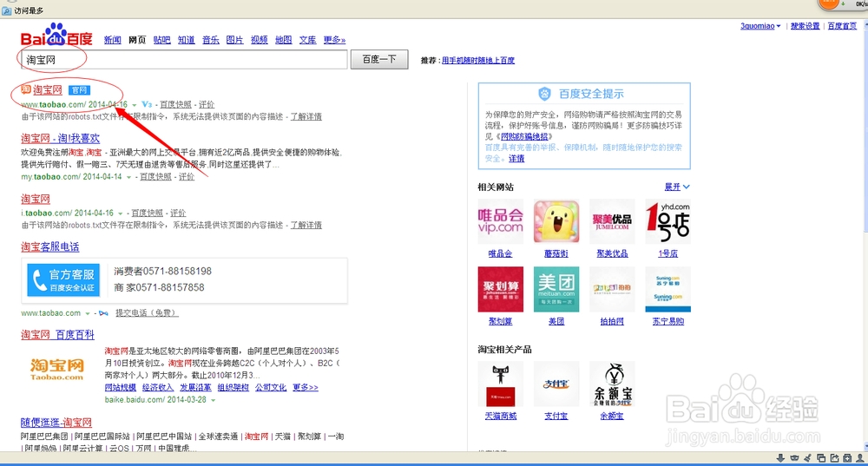
Task: Open the 蘑菇街 yellow mascot thumbnail
Action: click(x=556, y=221)
